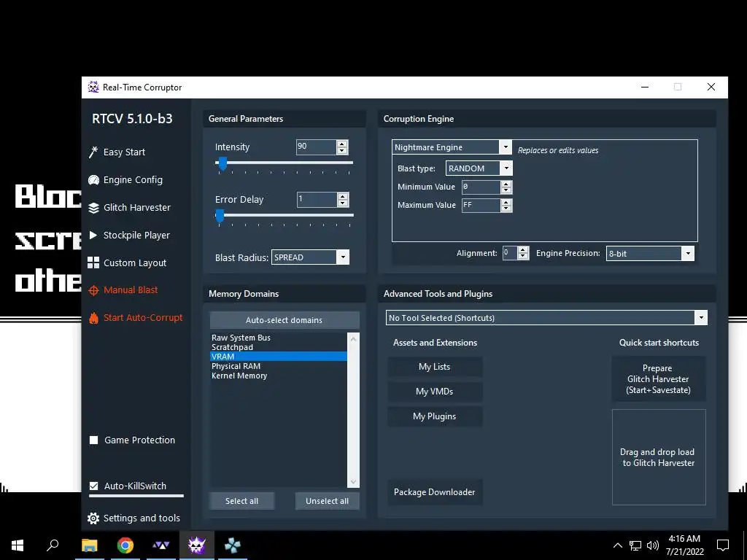Decrease Maximum Value with down arrow

click(x=506, y=209)
